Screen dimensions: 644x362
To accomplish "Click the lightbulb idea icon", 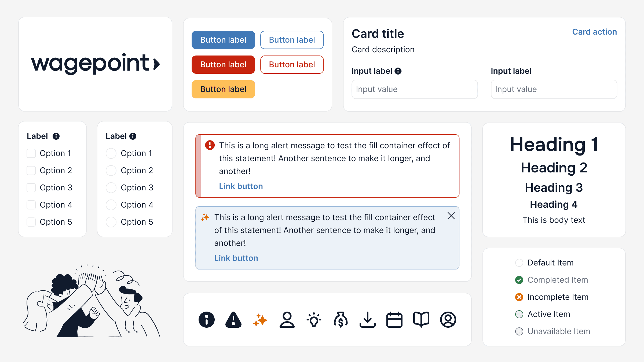I will [x=314, y=320].
